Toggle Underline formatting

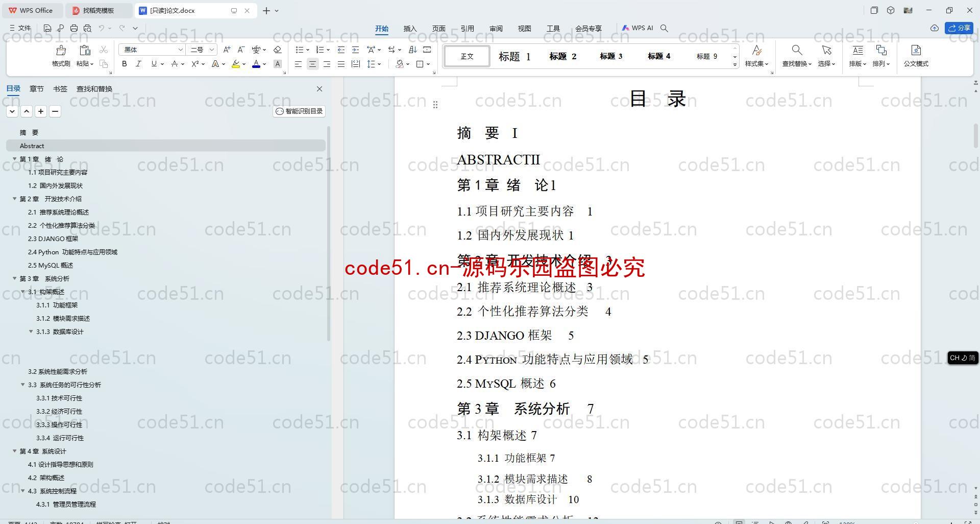[x=154, y=64]
